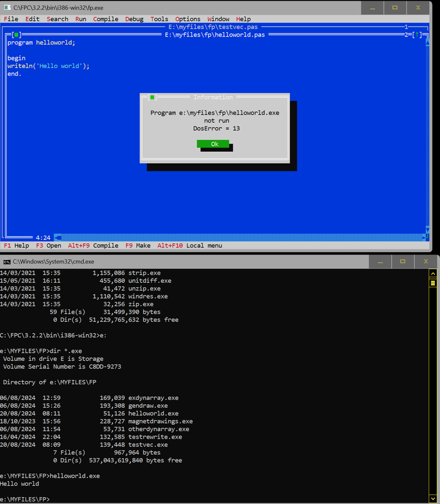Minimize the fp.exe window
Image resolution: width=440 pixels, height=504 pixels.
click(x=372, y=8)
